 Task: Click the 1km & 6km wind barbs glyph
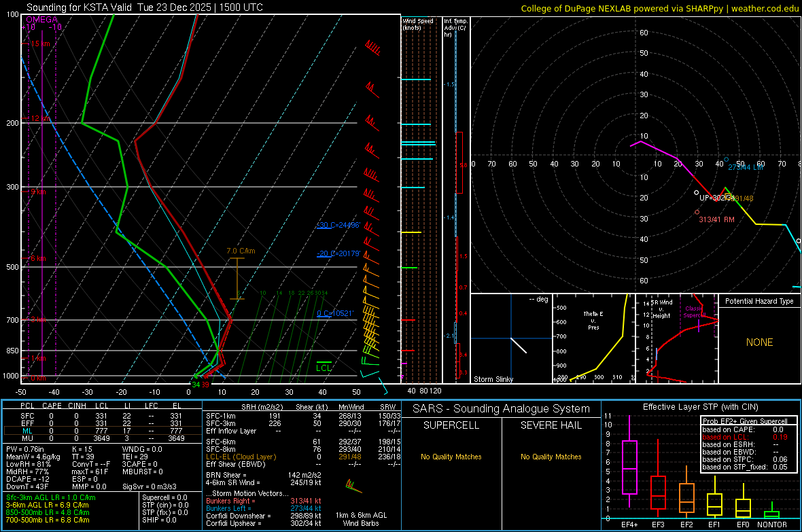click(353, 486)
